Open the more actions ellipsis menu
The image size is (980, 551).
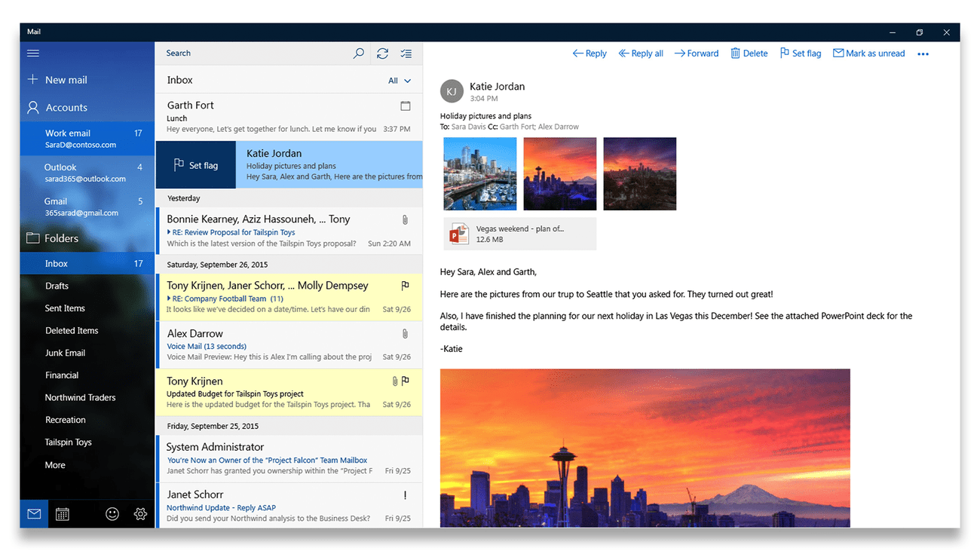[923, 54]
